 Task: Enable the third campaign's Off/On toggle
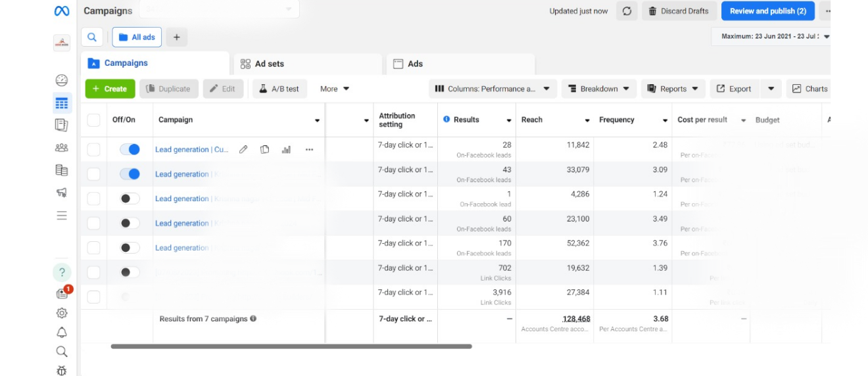[x=130, y=199]
